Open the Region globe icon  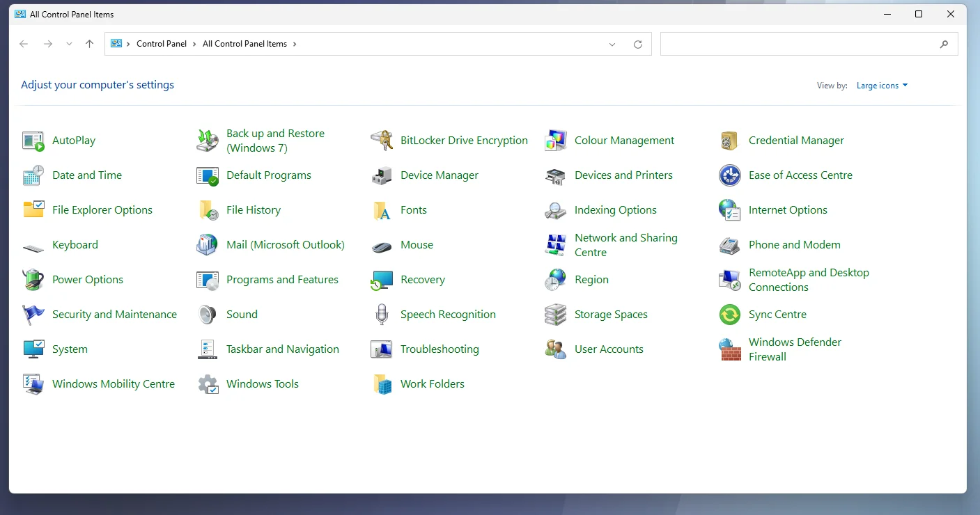pyautogui.click(x=556, y=280)
